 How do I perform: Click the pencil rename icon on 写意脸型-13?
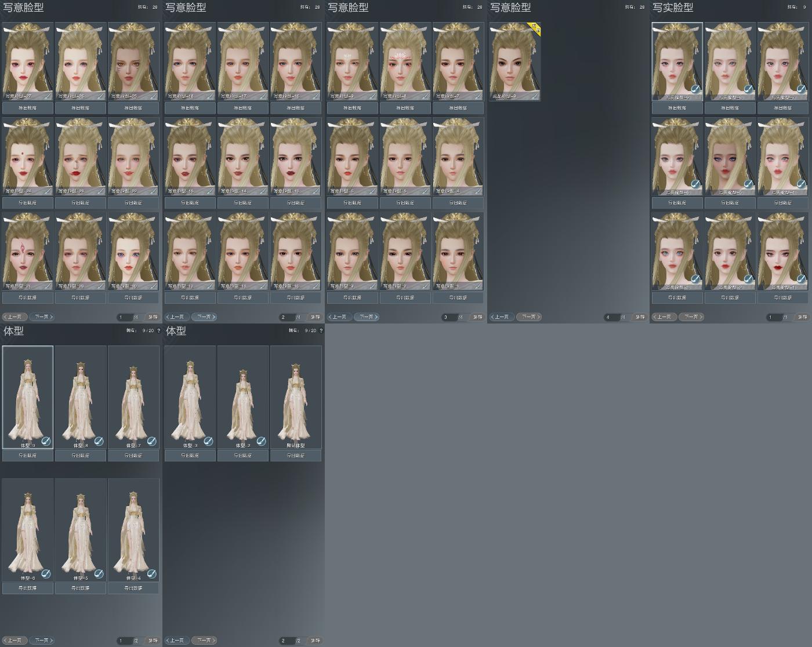point(316,191)
